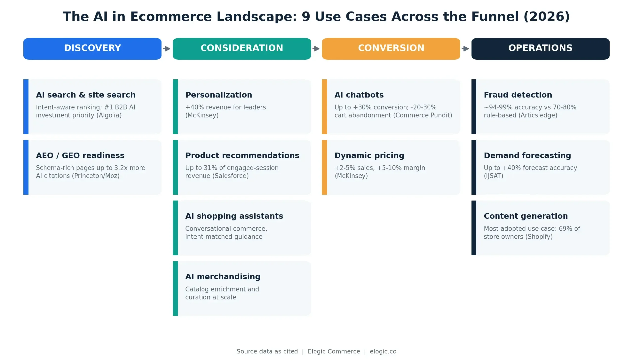Click the 'Source data as cited' footer text
633x364 pixels.
(267, 351)
